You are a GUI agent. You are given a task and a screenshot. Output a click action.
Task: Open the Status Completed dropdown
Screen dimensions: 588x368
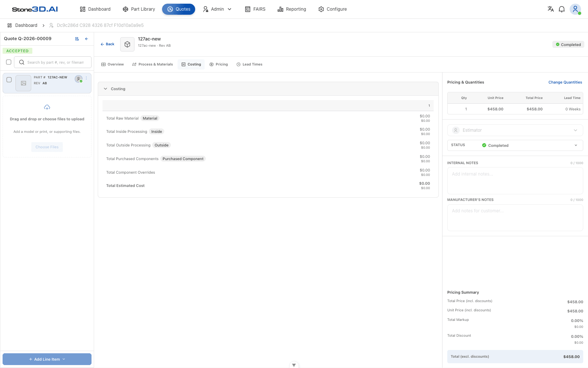[x=515, y=145]
